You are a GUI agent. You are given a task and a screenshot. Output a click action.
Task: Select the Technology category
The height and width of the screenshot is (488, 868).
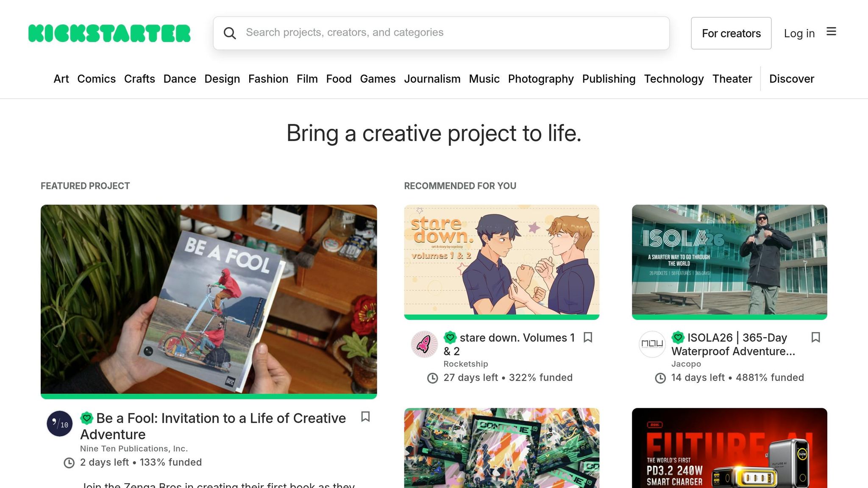click(x=674, y=79)
